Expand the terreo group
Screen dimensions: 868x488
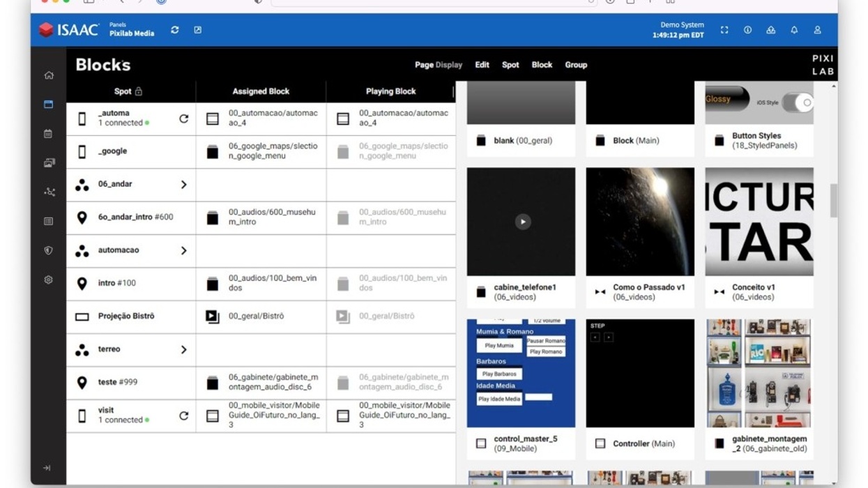point(183,349)
